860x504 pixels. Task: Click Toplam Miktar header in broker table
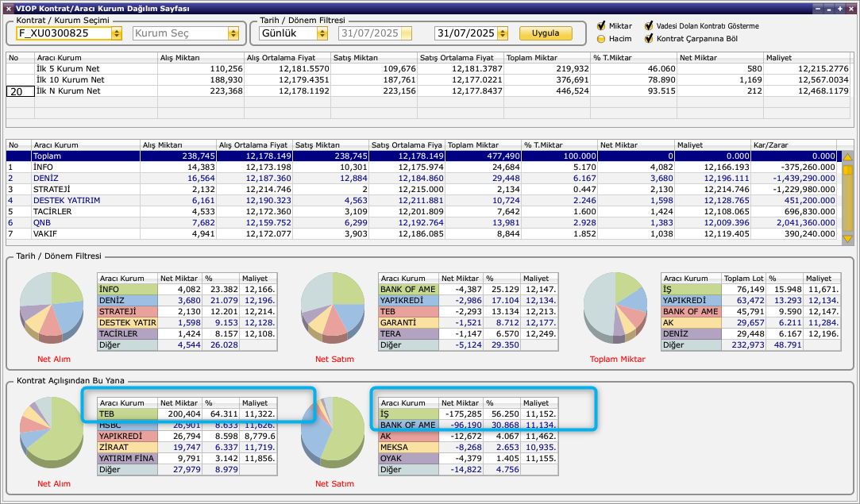[483, 145]
